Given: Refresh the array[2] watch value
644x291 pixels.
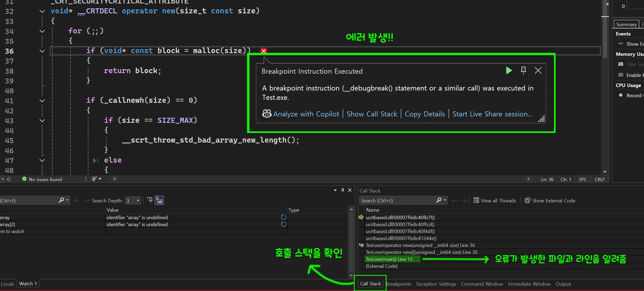Looking at the screenshot, I should [283, 224].
